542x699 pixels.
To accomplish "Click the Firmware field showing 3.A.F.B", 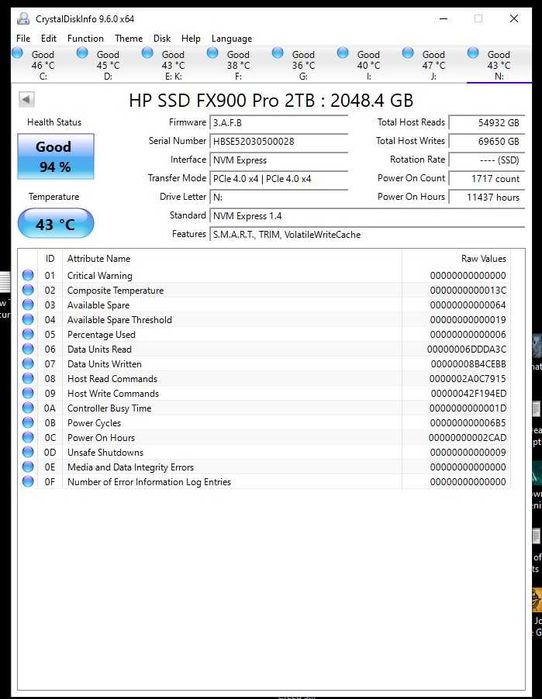I will click(x=279, y=123).
